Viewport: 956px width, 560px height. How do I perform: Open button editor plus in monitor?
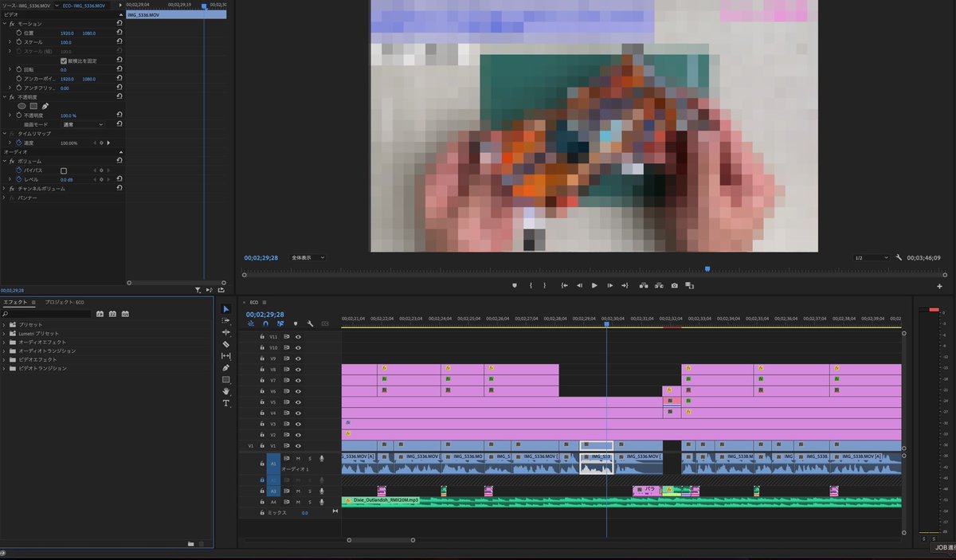click(939, 286)
